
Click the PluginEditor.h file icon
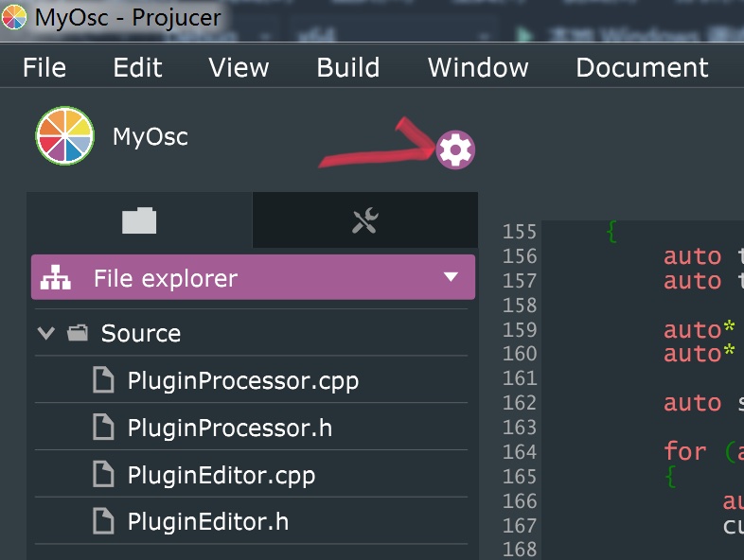coord(102,521)
